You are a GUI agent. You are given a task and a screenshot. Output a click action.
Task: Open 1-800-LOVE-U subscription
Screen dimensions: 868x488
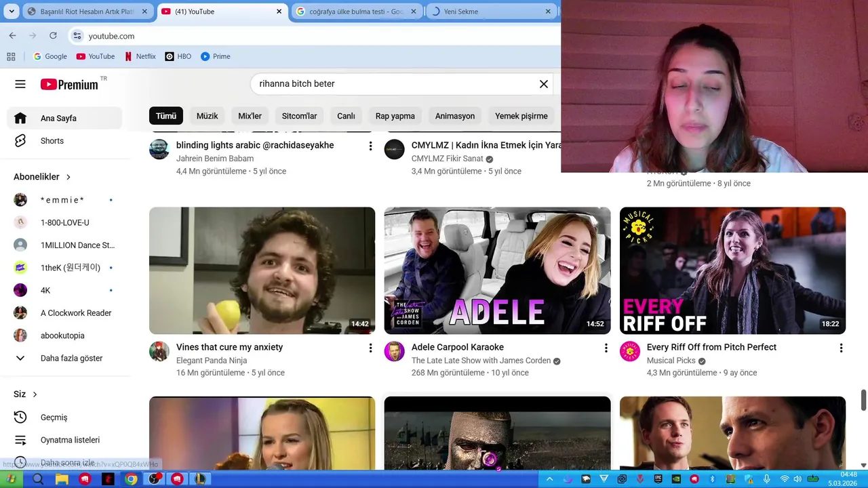(64, 222)
